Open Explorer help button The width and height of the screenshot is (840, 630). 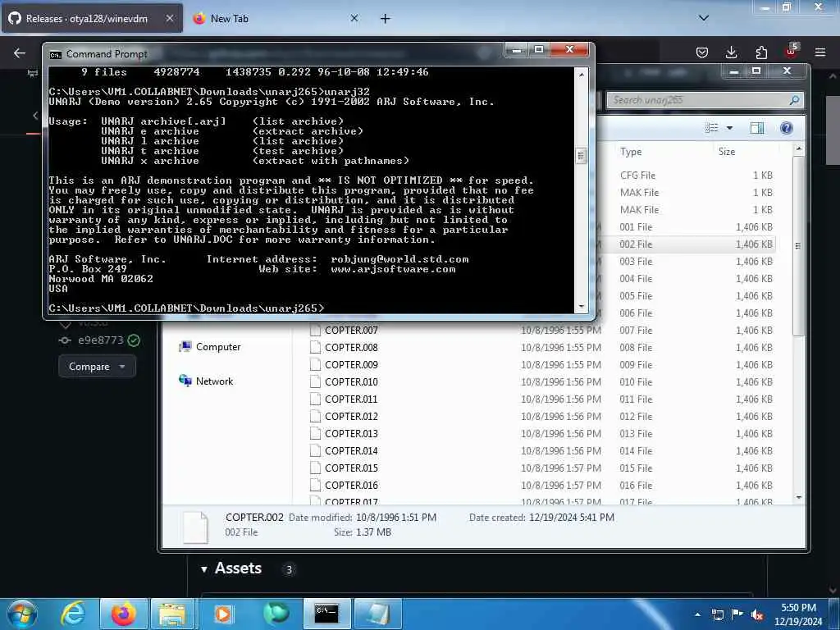[x=787, y=127]
